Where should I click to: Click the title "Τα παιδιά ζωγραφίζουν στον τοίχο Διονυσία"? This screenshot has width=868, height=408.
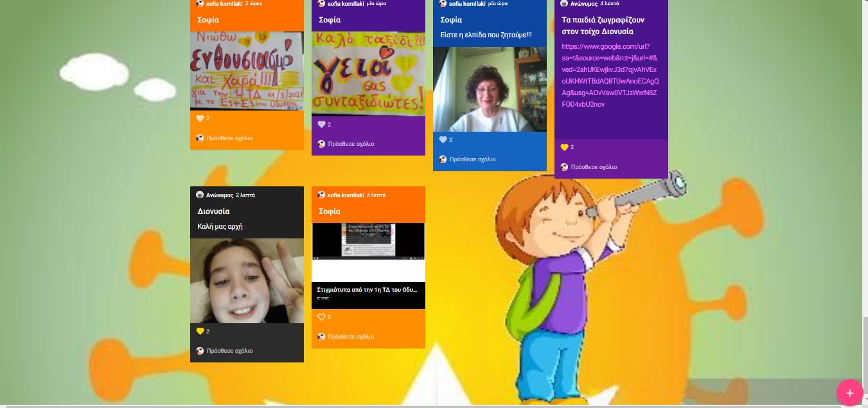[x=603, y=26]
